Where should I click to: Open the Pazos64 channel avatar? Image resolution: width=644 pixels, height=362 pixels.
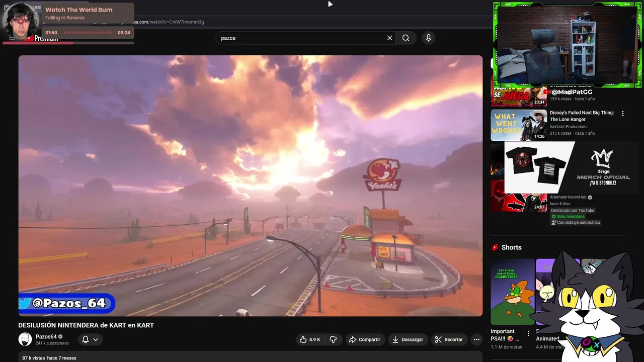tap(25, 339)
